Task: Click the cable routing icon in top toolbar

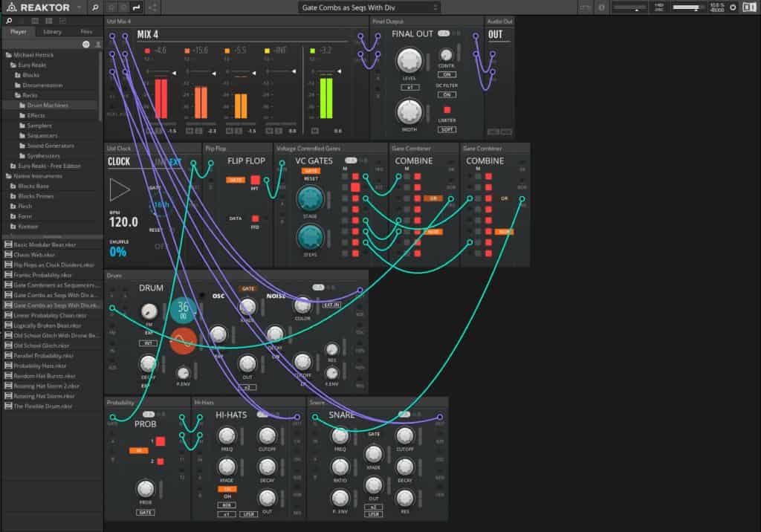Action: click(137, 7)
